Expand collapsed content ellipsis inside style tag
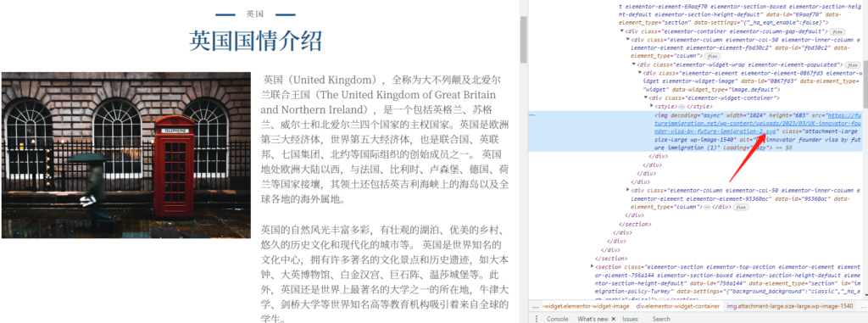This screenshot has height=323, width=868. click(682, 106)
